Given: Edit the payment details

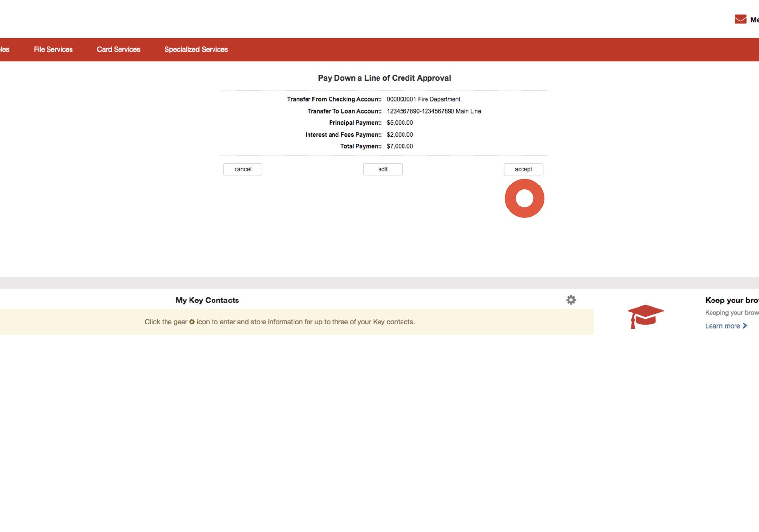Looking at the screenshot, I should click(x=382, y=169).
